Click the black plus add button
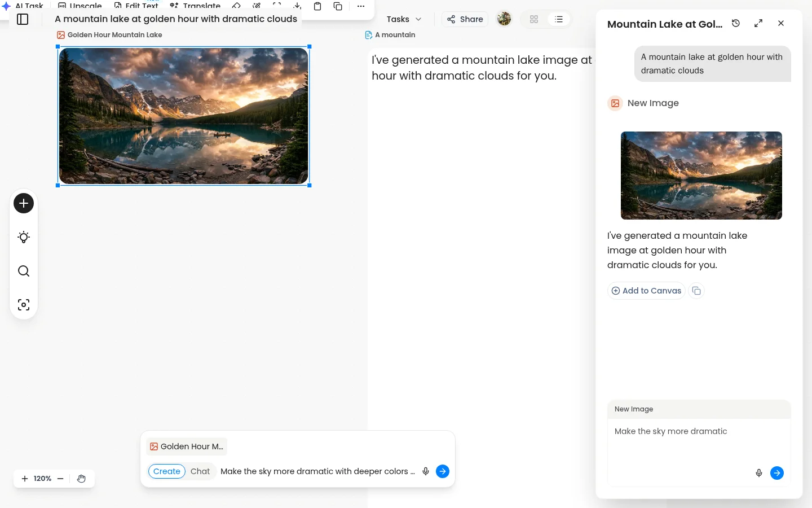The image size is (812, 508). (24, 203)
